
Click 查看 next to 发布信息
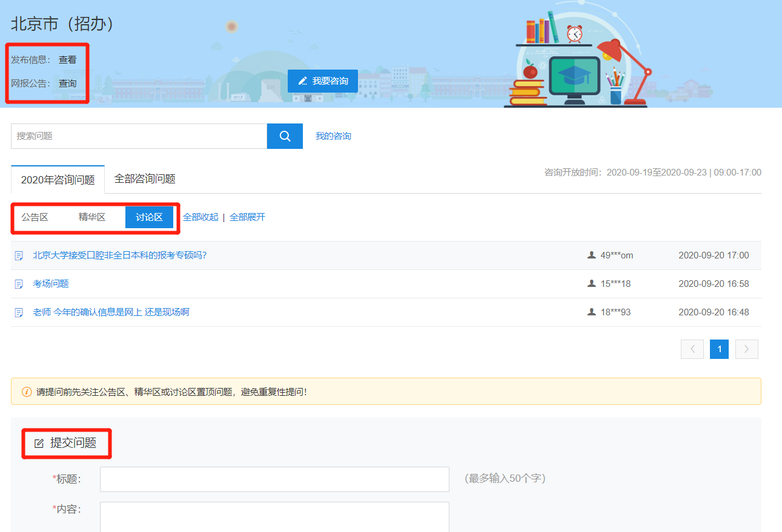click(x=68, y=60)
